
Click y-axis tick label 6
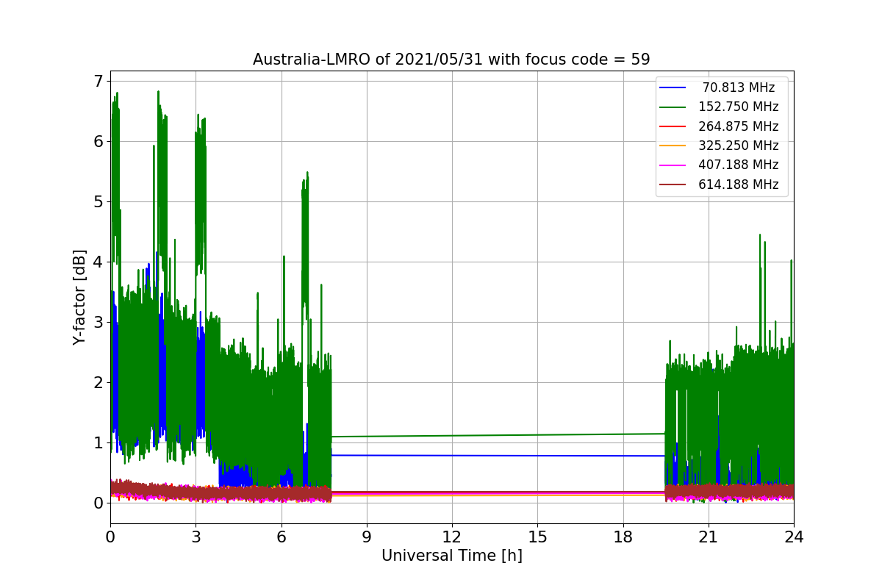click(x=98, y=141)
